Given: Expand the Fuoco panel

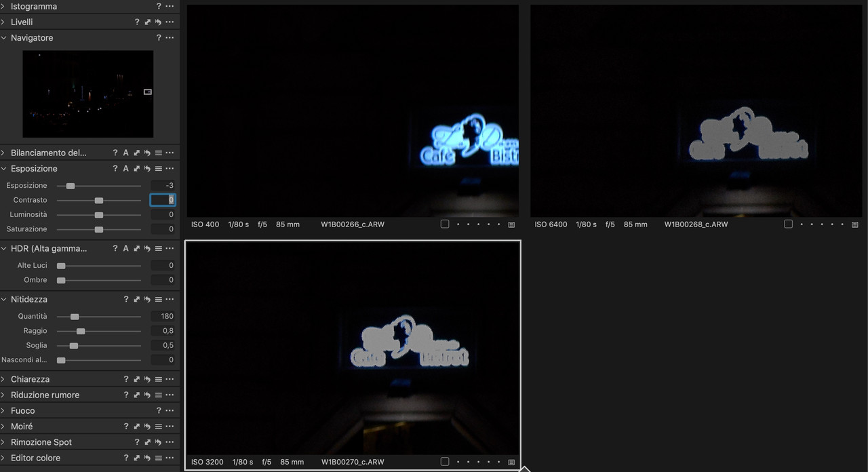Looking at the screenshot, I should coord(3,410).
